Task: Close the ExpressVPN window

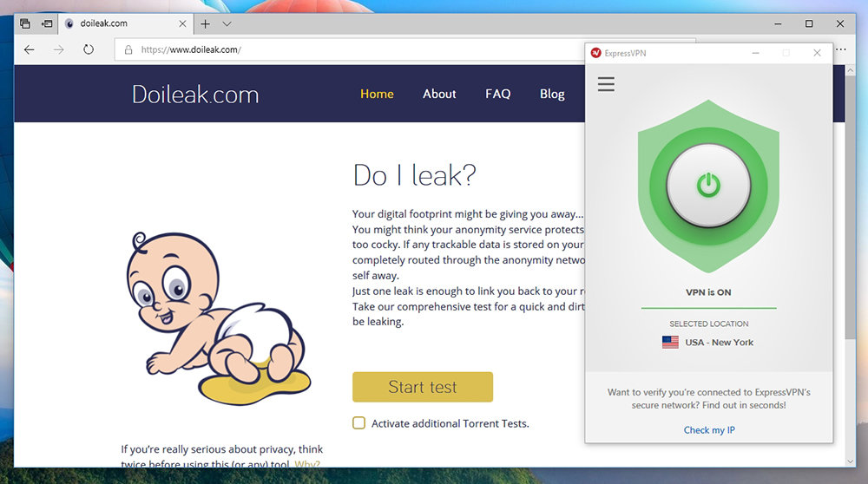Action: click(x=817, y=53)
